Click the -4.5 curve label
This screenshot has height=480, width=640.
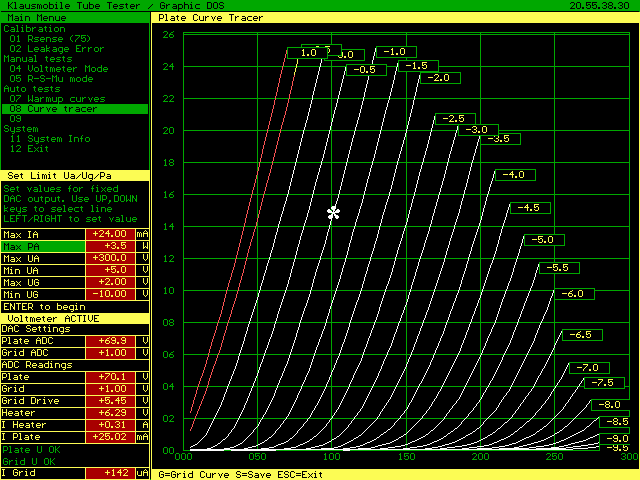pos(530,208)
